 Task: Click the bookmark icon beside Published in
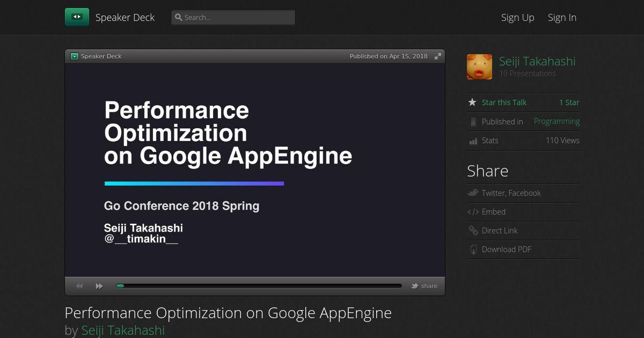click(473, 122)
